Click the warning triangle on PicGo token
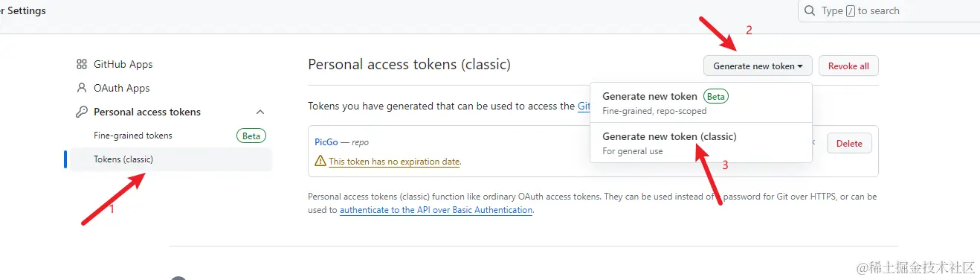This screenshot has width=980, height=280. click(320, 161)
